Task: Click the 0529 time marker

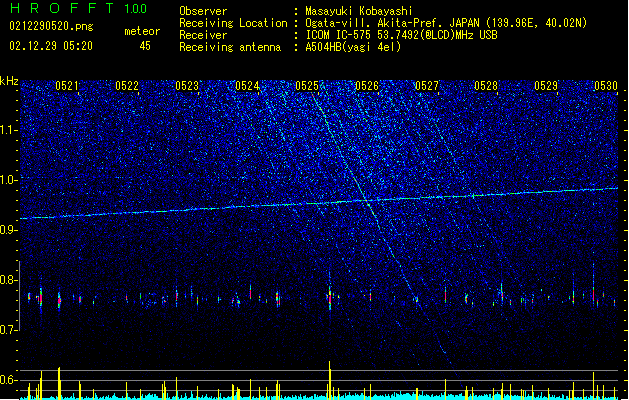Action: (x=546, y=86)
